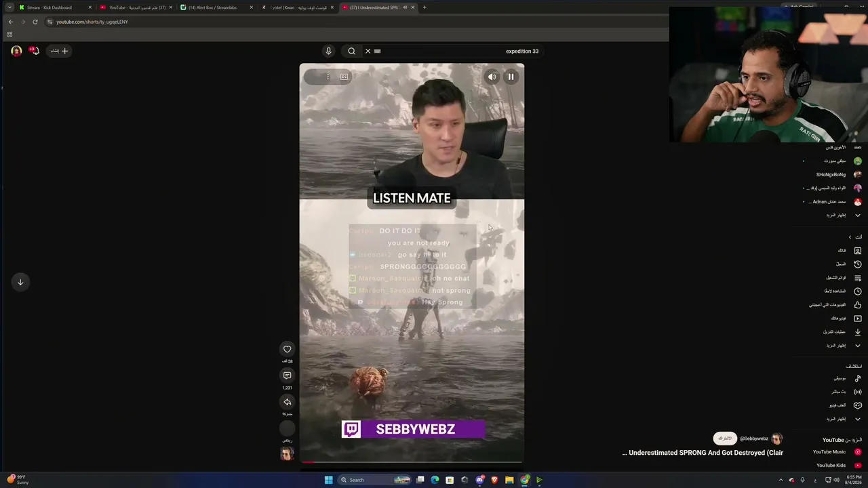
Task: Open the taskbar clock showing 6:55 PM
Action: tap(854, 480)
